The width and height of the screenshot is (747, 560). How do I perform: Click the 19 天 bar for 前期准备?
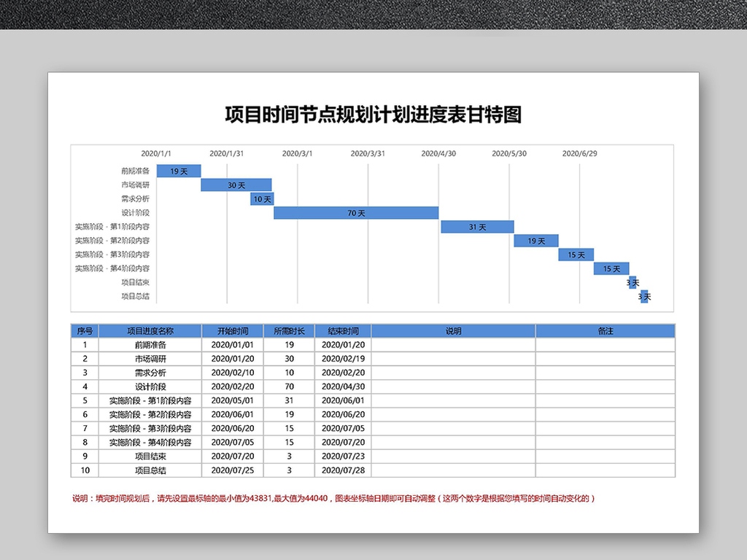tap(179, 171)
